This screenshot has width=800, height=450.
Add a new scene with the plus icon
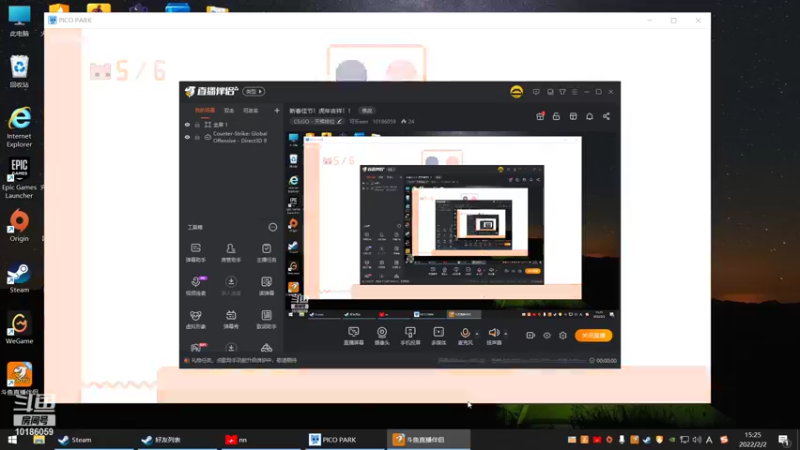coord(277,110)
